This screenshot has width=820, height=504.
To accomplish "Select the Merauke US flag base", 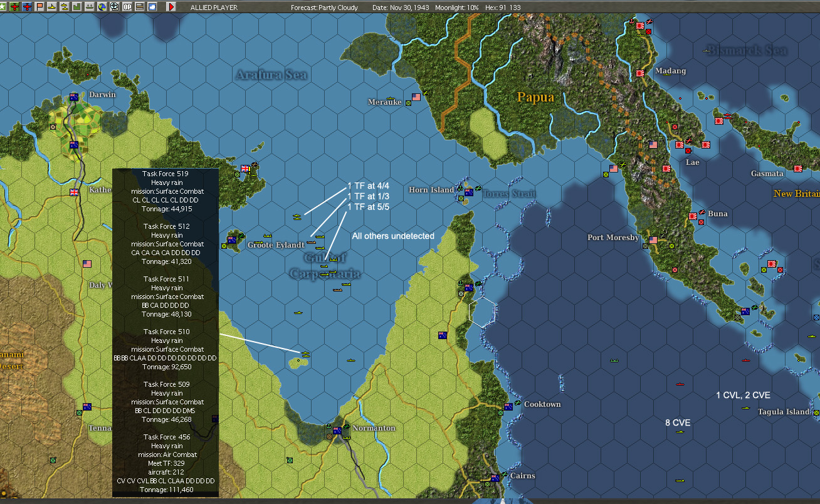I will coord(416,97).
